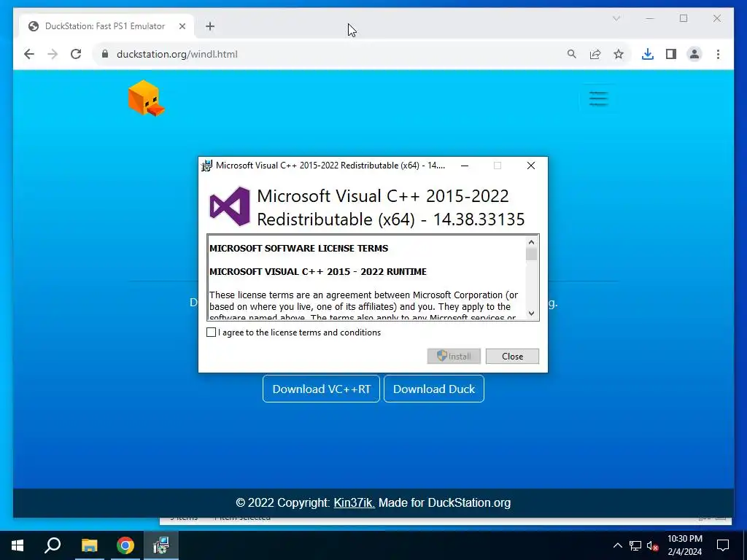Open new tab with plus button
The height and width of the screenshot is (560, 747).
click(210, 26)
